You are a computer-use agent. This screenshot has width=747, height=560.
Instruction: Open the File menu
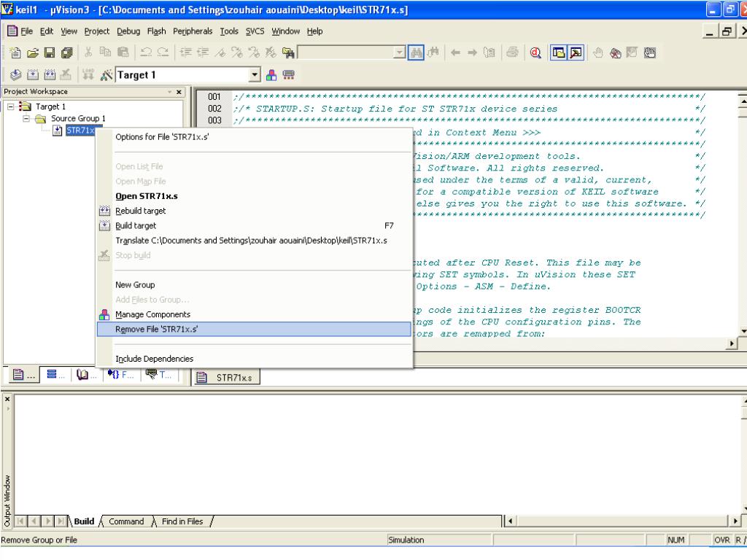27,31
